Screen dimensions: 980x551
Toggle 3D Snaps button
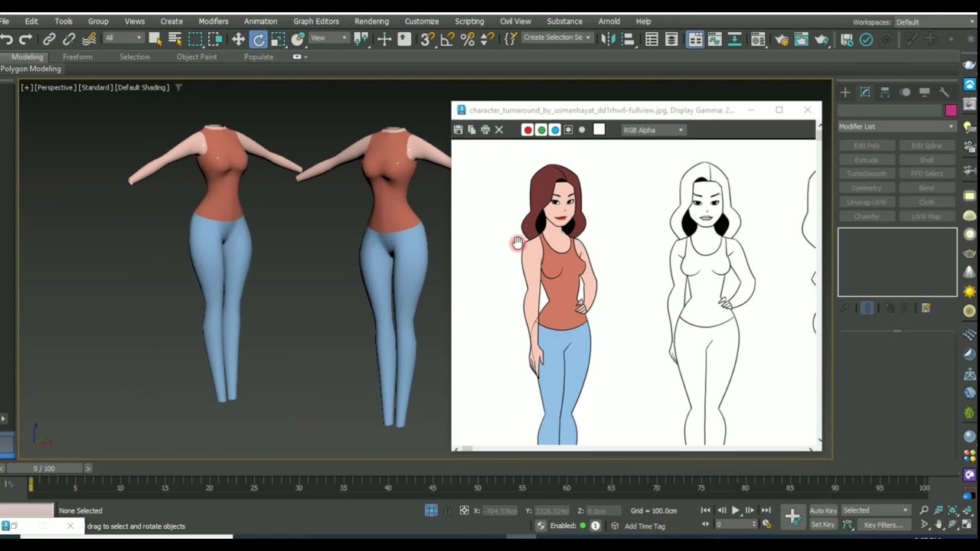coord(427,39)
